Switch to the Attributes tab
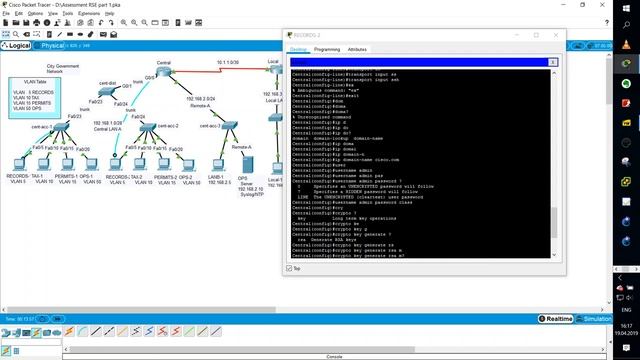The image size is (640, 360). [x=357, y=49]
